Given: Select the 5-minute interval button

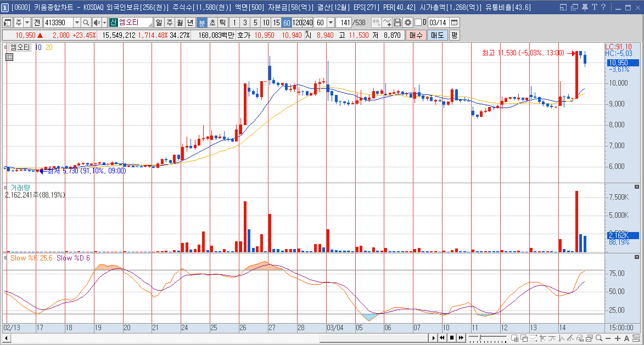Looking at the screenshot, I should tap(255, 22).
